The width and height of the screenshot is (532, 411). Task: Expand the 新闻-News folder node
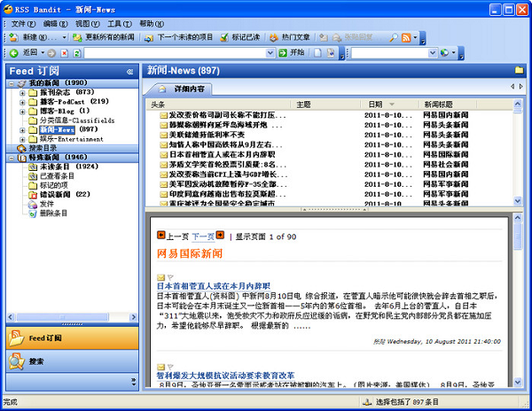[22, 130]
